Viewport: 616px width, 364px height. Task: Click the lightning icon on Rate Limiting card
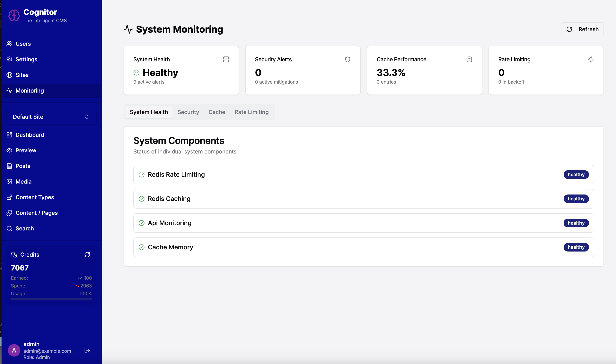[x=591, y=59]
